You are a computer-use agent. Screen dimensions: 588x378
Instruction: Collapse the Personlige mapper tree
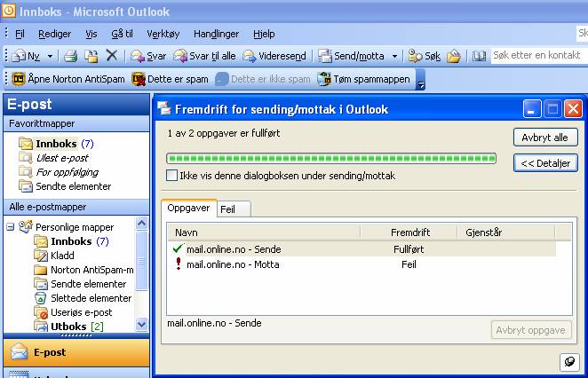coord(11,227)
